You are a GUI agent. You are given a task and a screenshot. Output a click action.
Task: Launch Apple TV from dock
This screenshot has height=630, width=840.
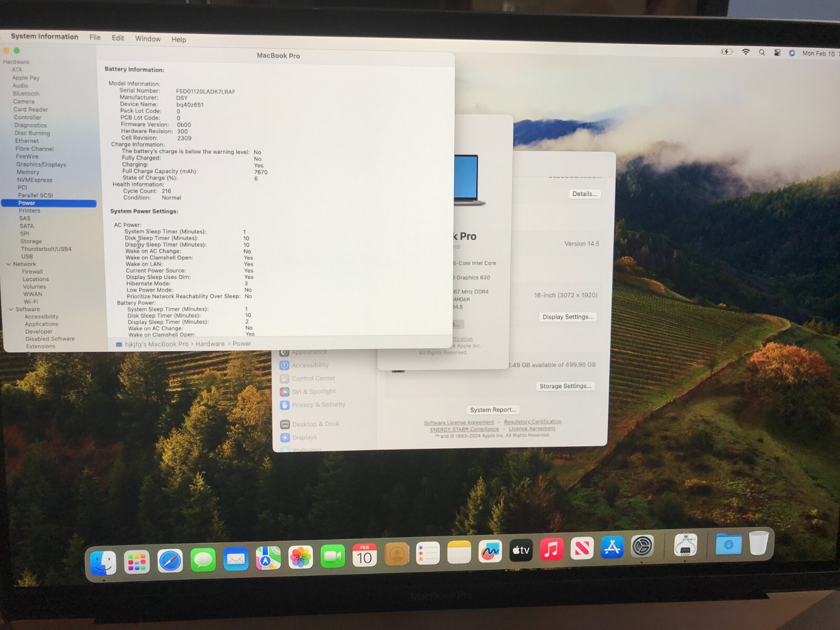pyautogui.click(x=521, y=551)
